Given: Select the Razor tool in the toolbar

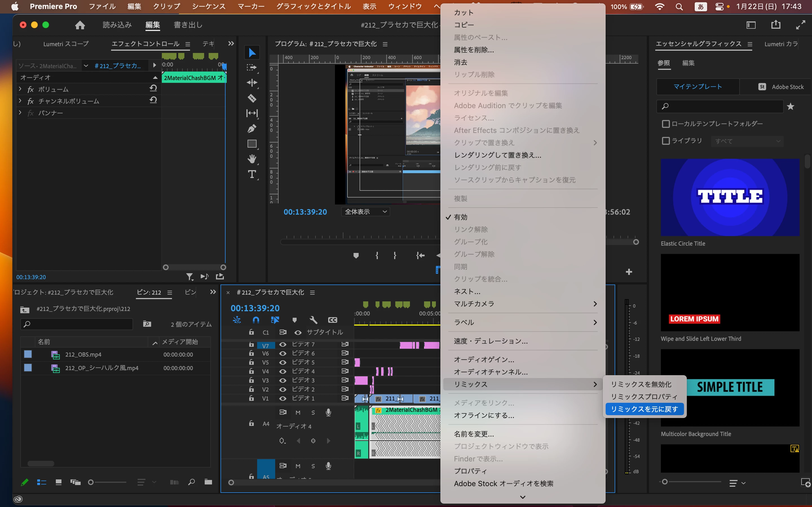Looking at the screenshot, I should (x=252, y=98).
